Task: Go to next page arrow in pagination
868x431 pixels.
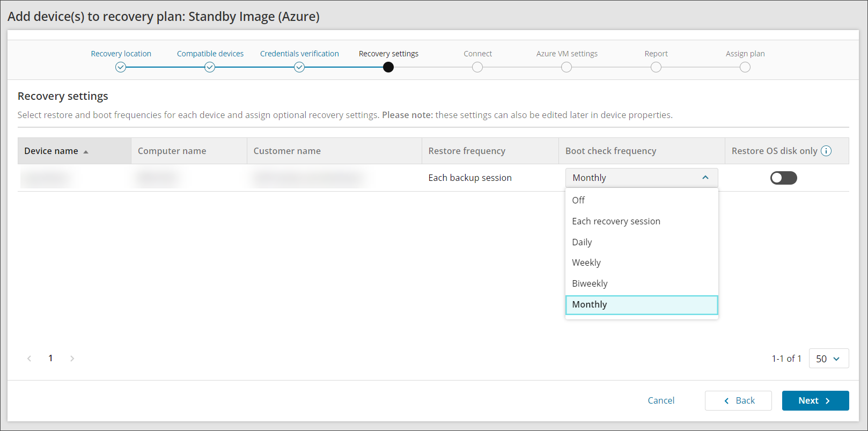Action: (72, 359)
